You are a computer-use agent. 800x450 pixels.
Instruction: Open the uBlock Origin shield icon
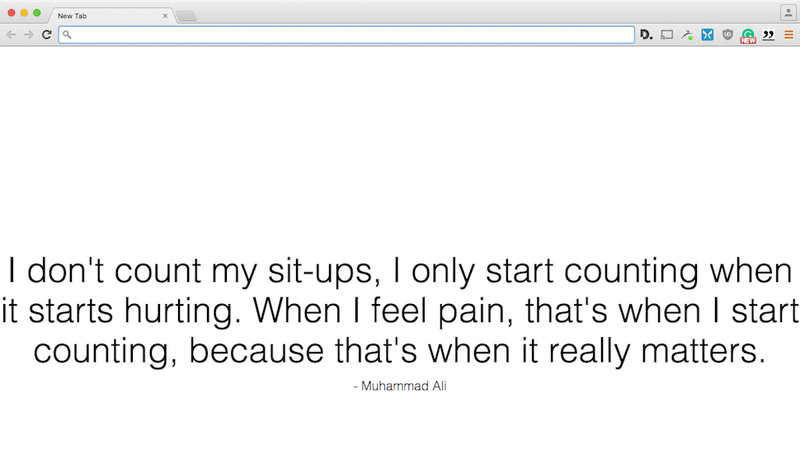(x=728, y=35)
